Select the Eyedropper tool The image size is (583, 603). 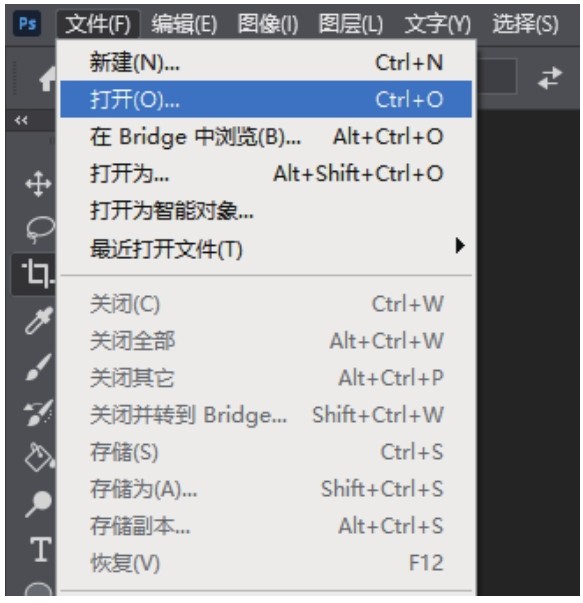tap(38, 320)
